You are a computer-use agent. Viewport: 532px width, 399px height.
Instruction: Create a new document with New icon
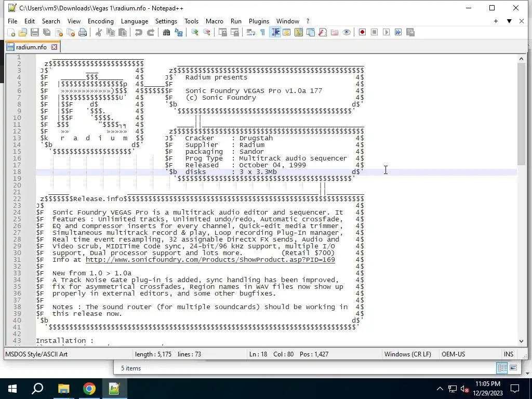11,32
